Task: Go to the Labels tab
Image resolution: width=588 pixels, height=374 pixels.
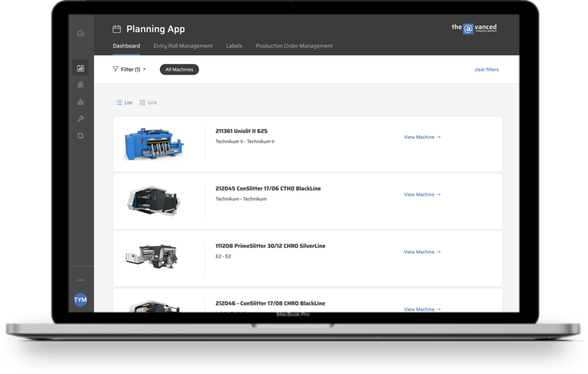Action: [x=234, y=46]
